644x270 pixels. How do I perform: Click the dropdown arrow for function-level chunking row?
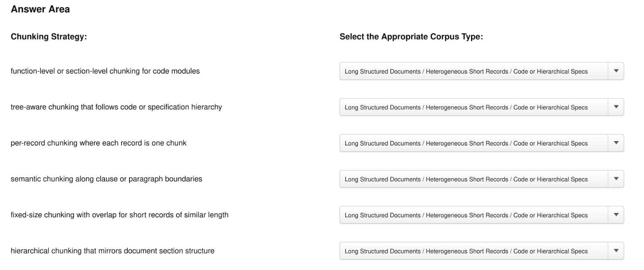coord(616,71)
